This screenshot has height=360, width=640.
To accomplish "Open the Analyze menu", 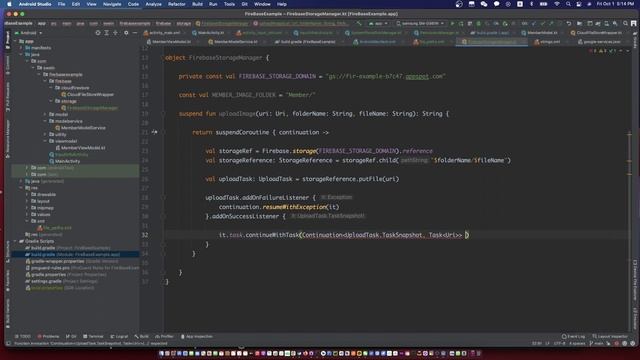I will 153,4.
